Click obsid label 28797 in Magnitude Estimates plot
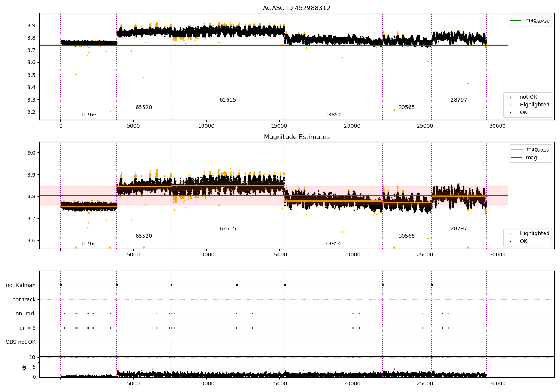Screen dimensions: 560x392 [459, 229]
